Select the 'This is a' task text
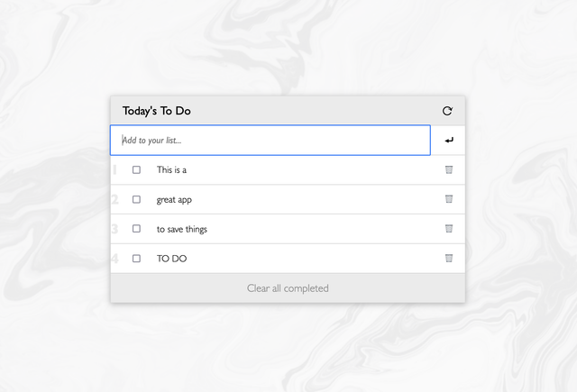The width and height of the screenshot is (577, 392). (171, 169)
